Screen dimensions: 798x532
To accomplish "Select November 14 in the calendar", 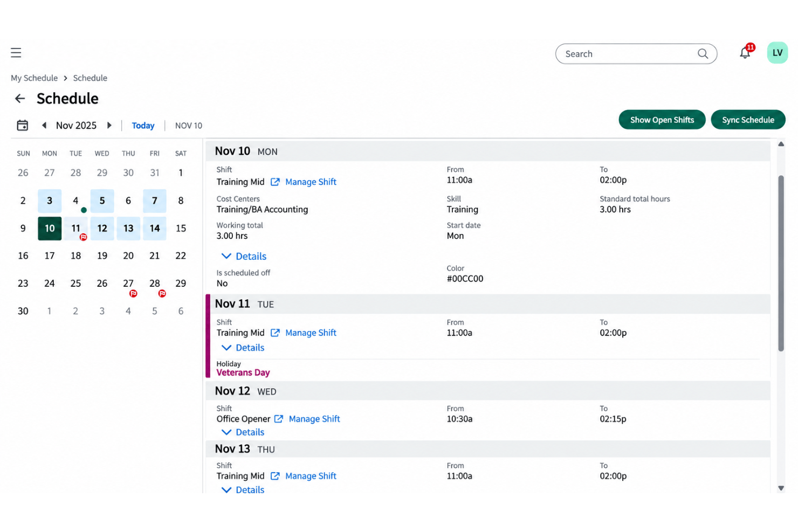I will [x=155, y=229].
